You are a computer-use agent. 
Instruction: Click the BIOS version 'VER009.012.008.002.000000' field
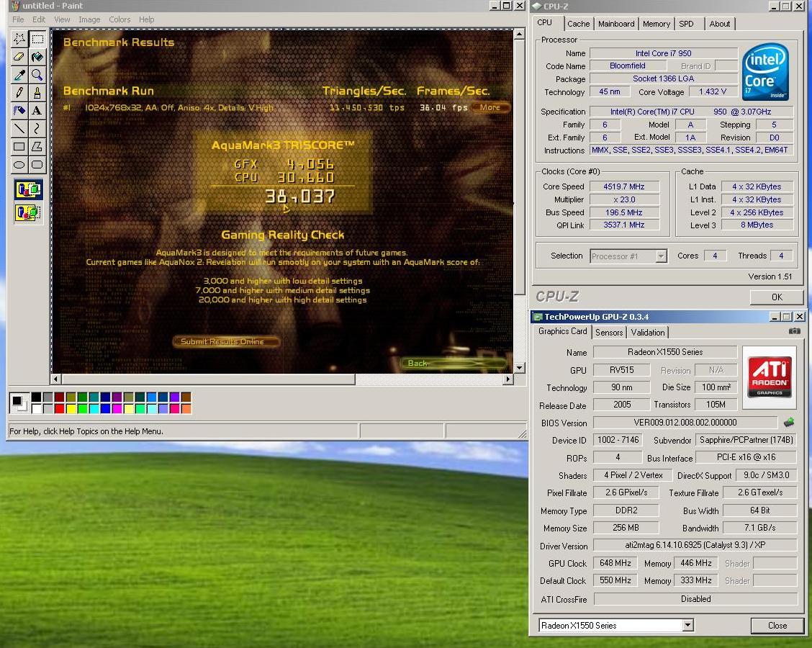pos(685,423)
